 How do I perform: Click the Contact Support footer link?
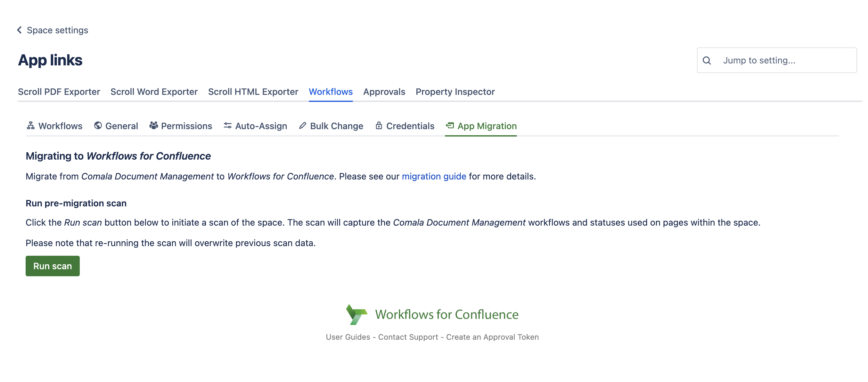pos(408,337)
